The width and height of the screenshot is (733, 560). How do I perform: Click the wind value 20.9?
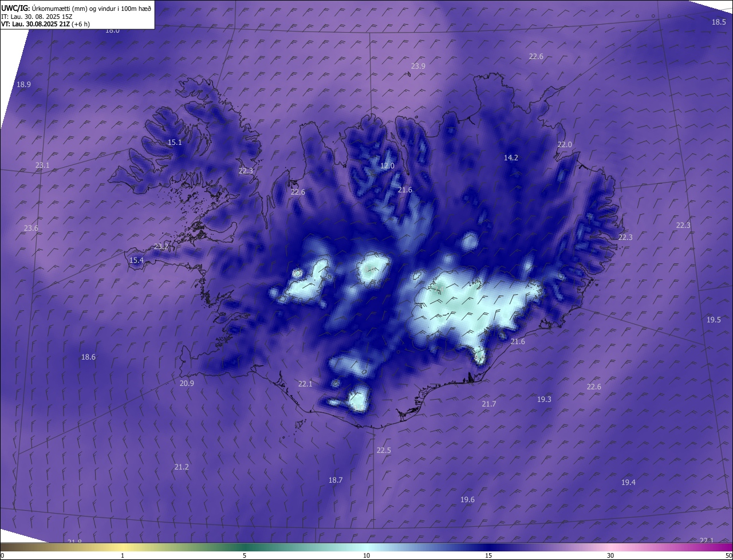pos(187,384)
